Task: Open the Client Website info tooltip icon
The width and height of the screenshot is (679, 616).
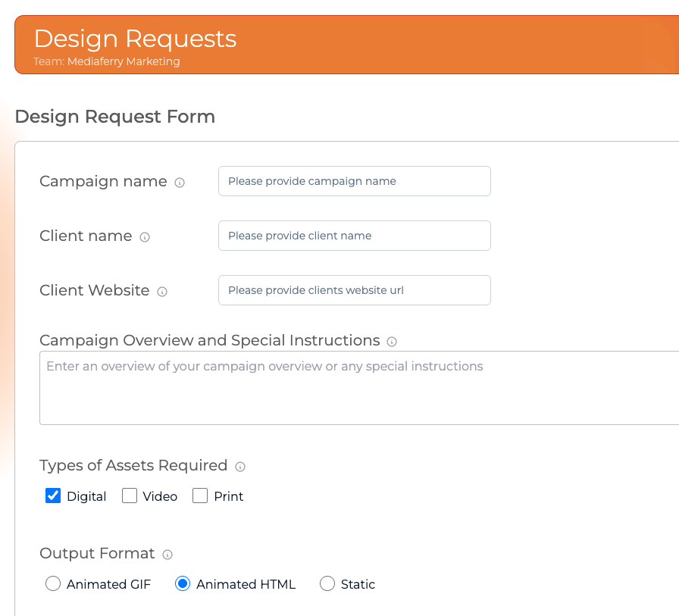Action: coord(162,292)
